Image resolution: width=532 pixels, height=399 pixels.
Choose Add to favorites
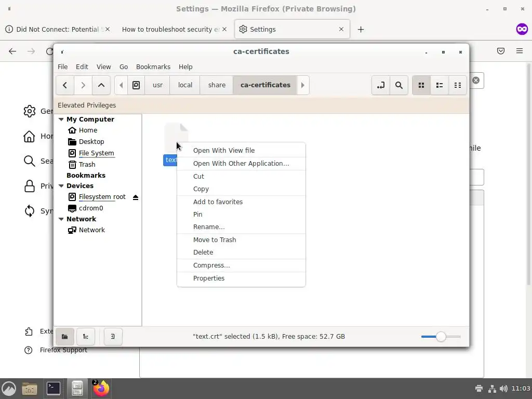[x=241, y=202]
